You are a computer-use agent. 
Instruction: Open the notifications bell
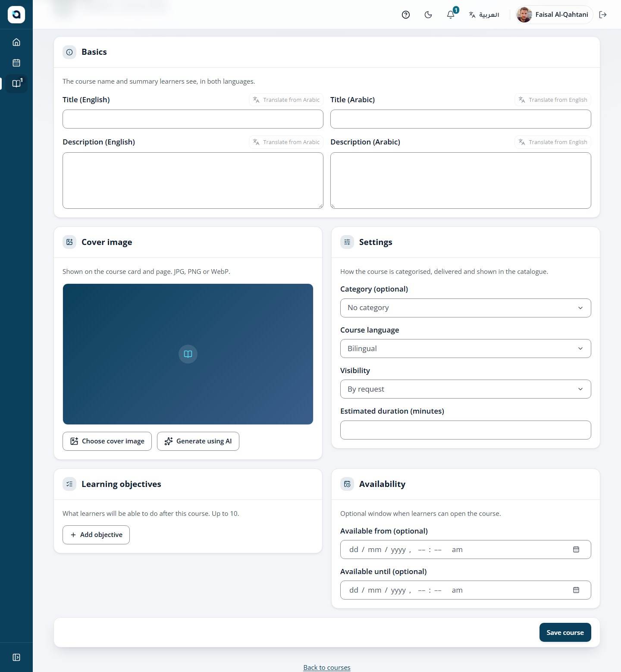point(451,15)
